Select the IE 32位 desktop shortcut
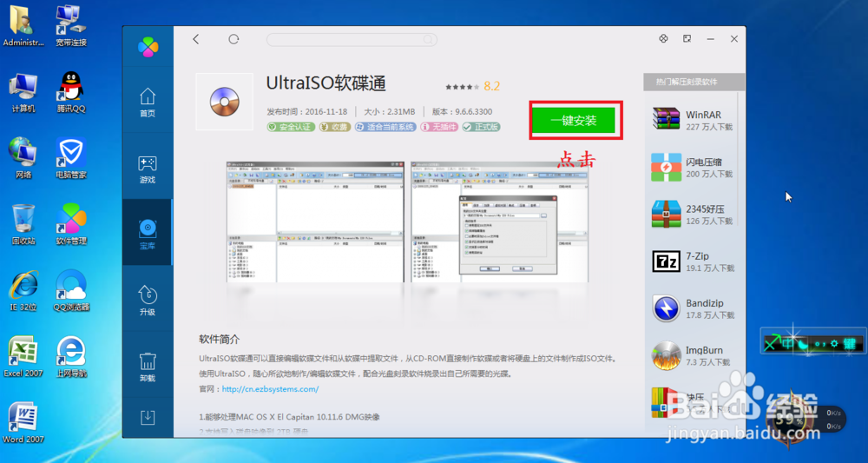Viewport: 868px width, 463px height. 23,290
